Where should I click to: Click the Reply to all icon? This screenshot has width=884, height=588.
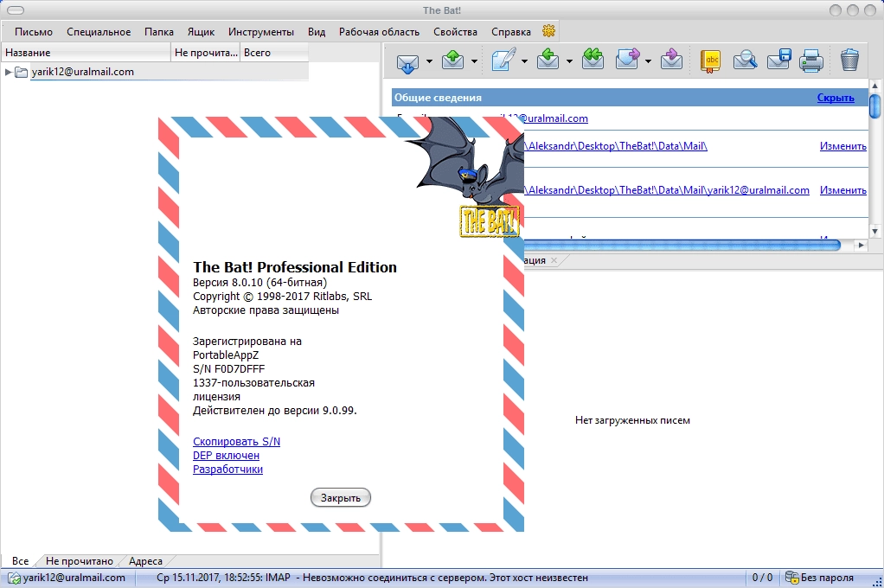593,61
